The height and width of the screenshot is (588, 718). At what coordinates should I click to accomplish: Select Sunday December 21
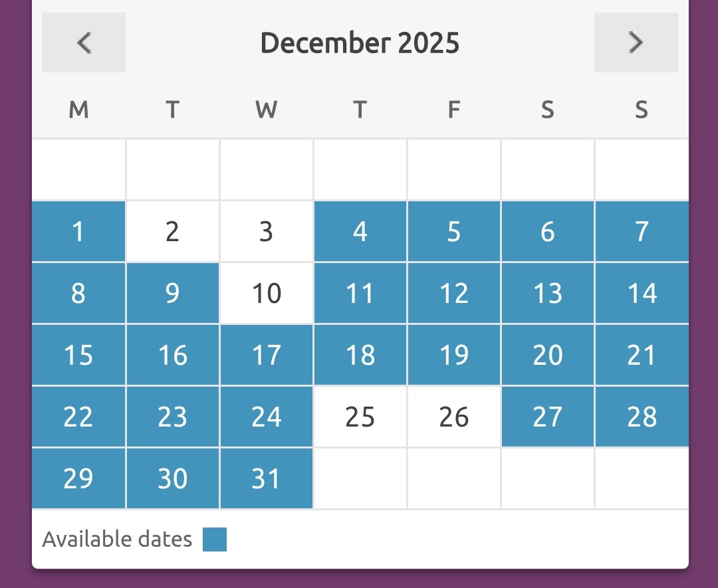(642, 355)
